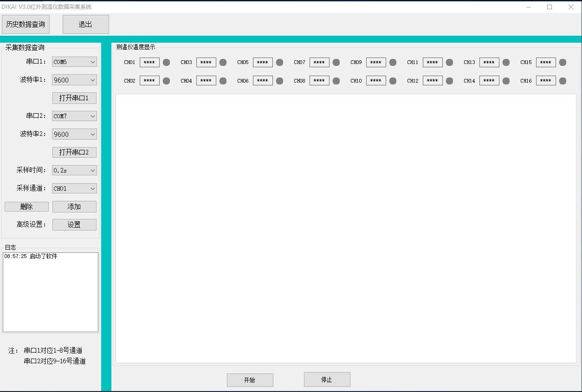Click the log entry 启动了软件
Image resolution: width=582 pixels, height=392 pixels.
(43, 256)
